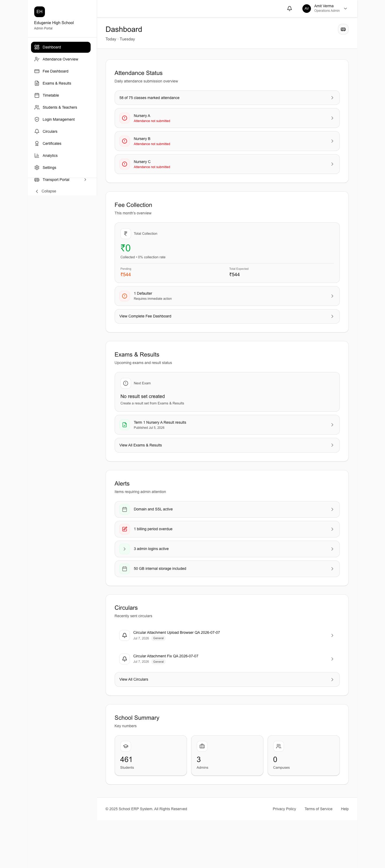Open 50 GB internal storage included alert
The height and width of the screenshot is (868, 385).
point(227,569)
